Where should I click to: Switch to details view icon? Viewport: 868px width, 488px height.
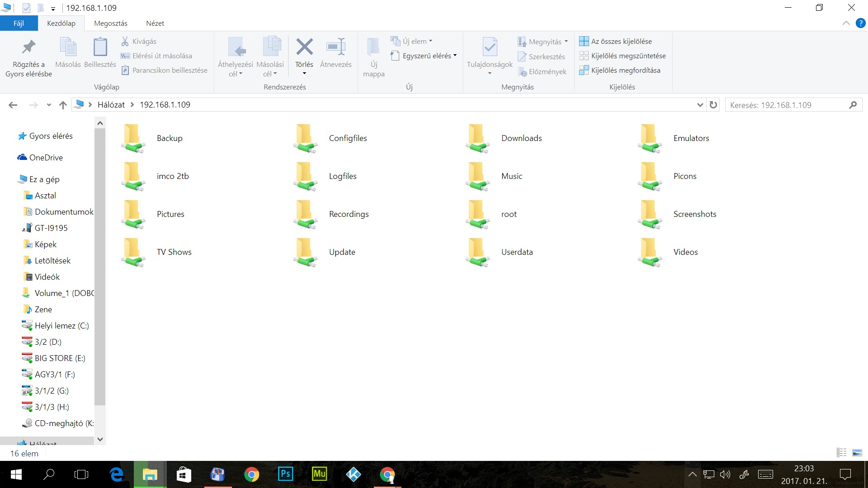[841, 452]
